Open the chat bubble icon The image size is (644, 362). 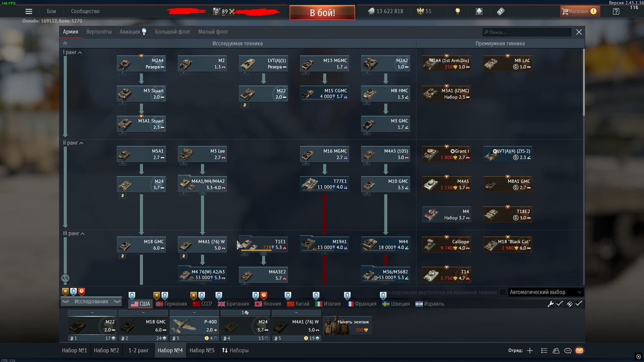pos(567,351)
